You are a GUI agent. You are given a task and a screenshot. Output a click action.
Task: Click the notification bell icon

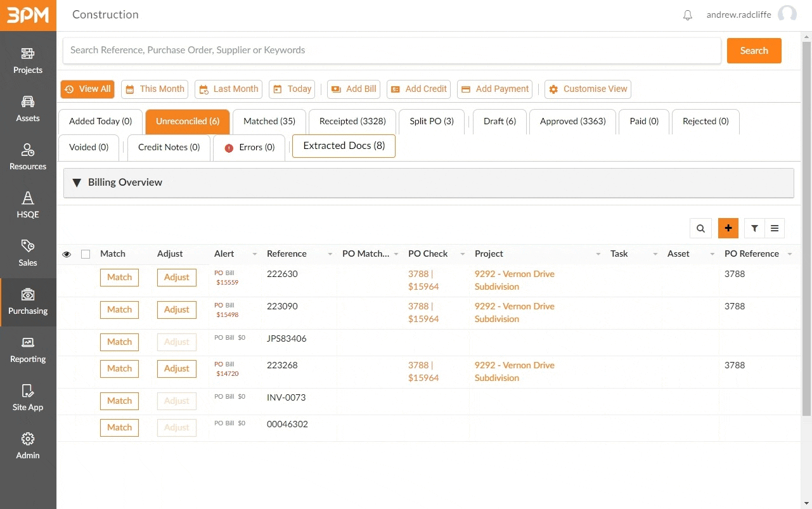point(688,15)
